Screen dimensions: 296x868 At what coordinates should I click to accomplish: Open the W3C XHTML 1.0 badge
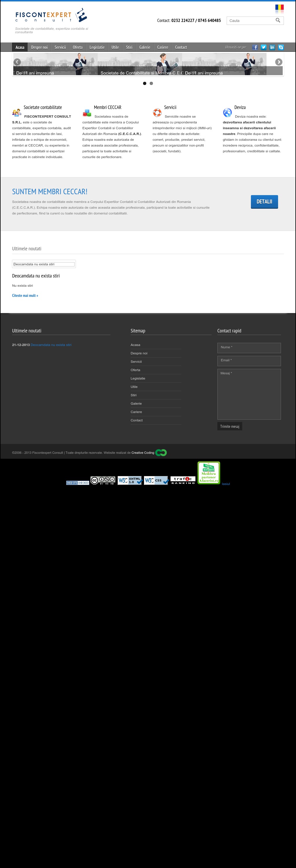[130, 480]
